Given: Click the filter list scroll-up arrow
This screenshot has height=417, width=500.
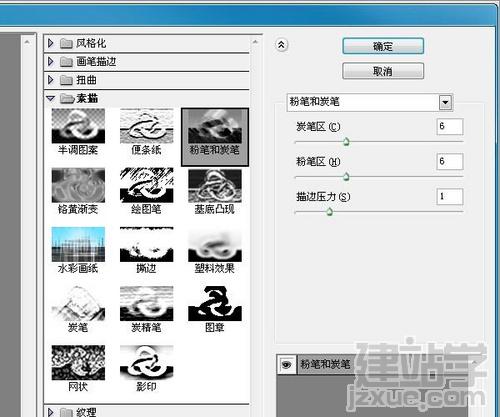Looking at the screenshot, I should tap(255, 42).
